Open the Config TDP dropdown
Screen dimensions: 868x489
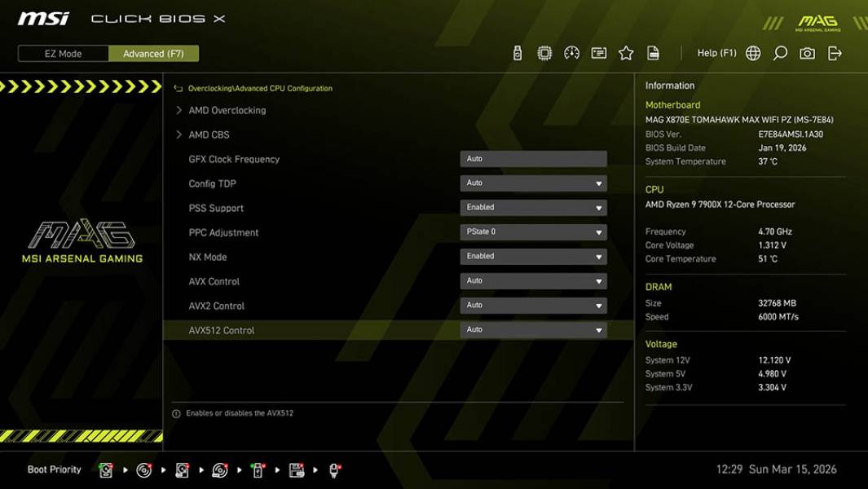[x=533, y=183]
